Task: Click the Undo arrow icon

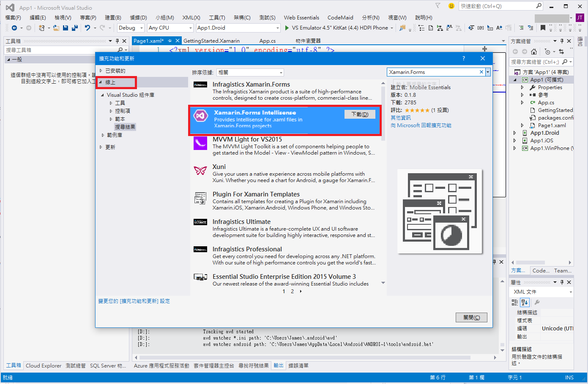Action: coord(88,28)
